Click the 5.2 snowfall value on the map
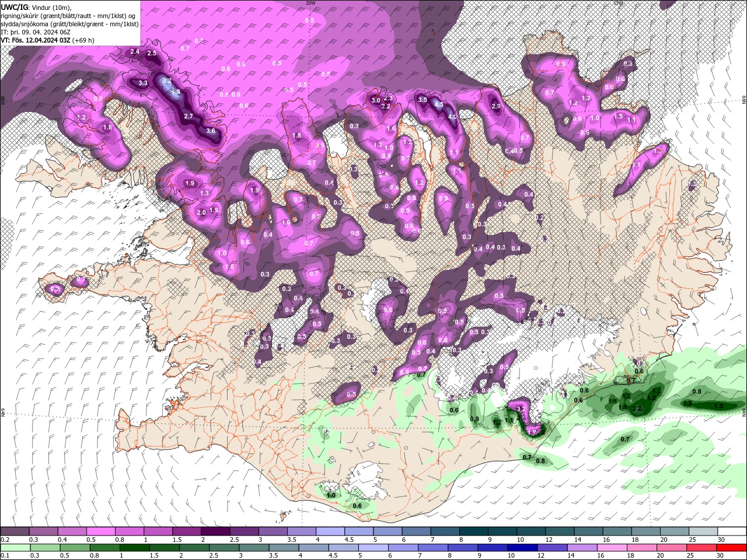This screenshot has width=747, height=560. point(167,81)
